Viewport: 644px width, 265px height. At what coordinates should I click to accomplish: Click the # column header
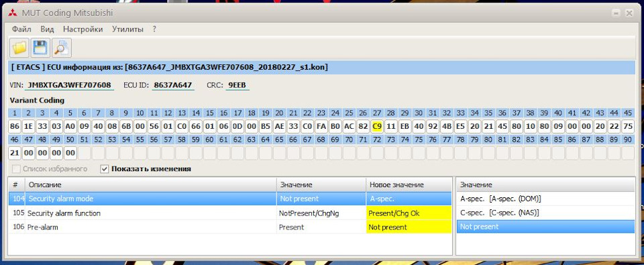click(16, 185)
